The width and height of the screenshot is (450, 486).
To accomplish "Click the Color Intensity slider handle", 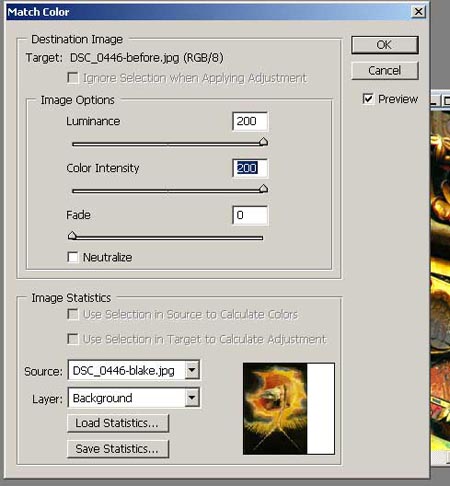I will pos(263,188).
